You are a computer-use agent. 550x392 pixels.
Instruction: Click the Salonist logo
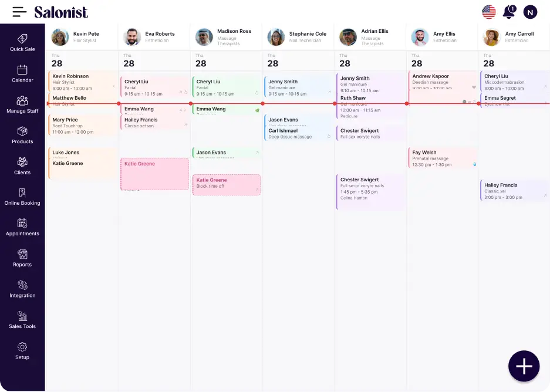(x=62, y=11)
